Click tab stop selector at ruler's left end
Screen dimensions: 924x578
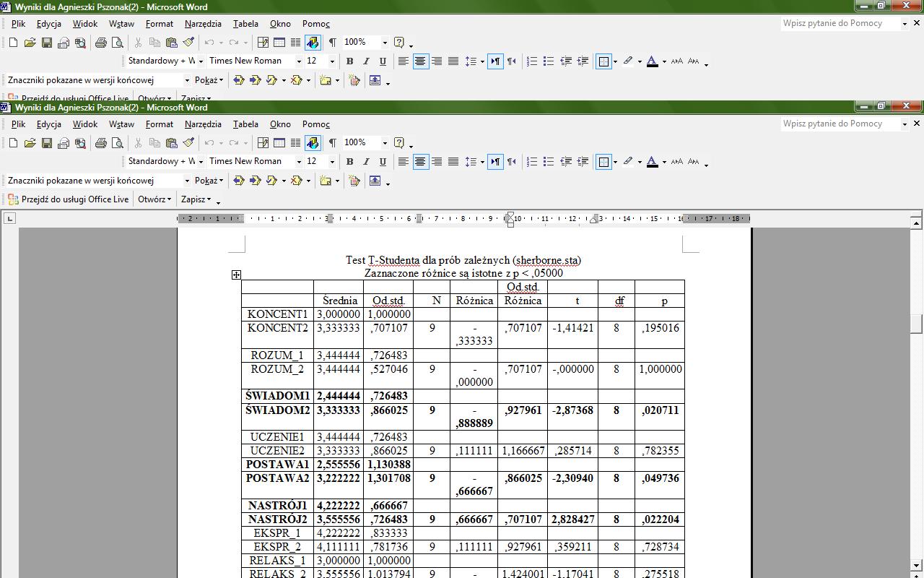tap(9, 218)
